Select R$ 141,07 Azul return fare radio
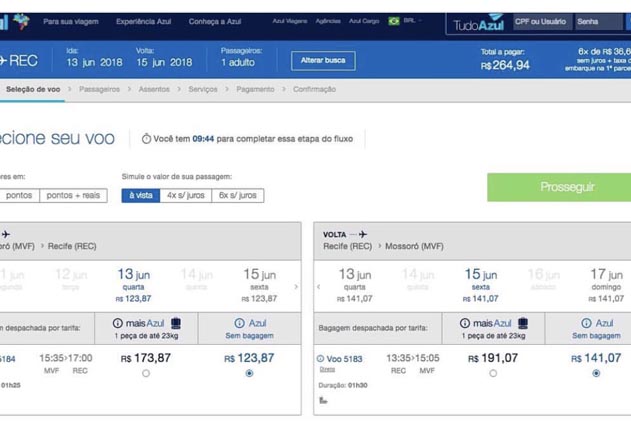Viewport: 631px width, 425px height. (x=596, y=373)
